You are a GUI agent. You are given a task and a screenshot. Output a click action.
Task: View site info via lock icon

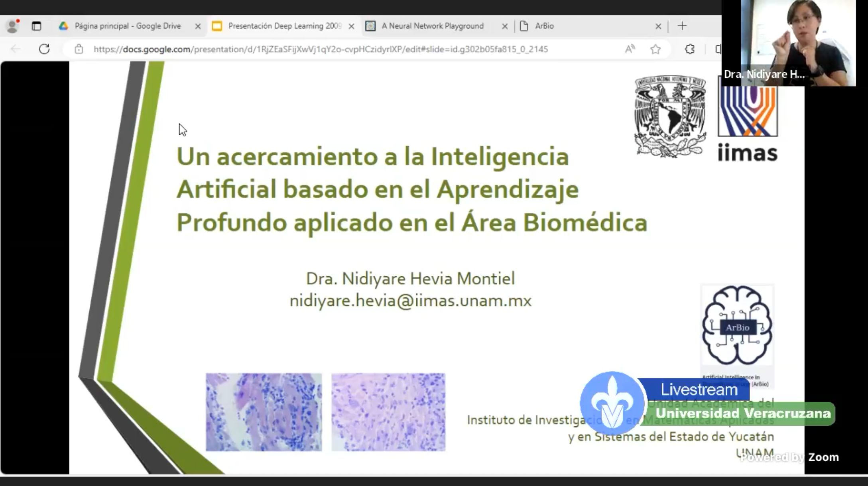79,49
